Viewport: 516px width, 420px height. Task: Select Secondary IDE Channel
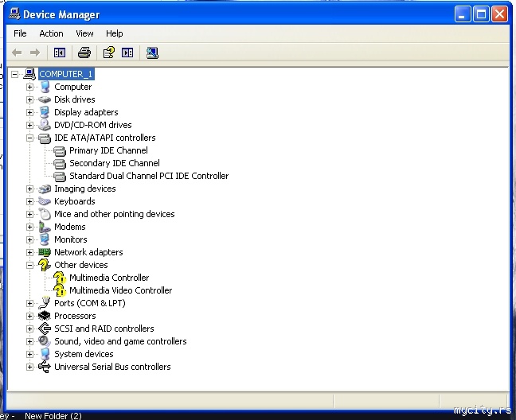click(115, 163)
